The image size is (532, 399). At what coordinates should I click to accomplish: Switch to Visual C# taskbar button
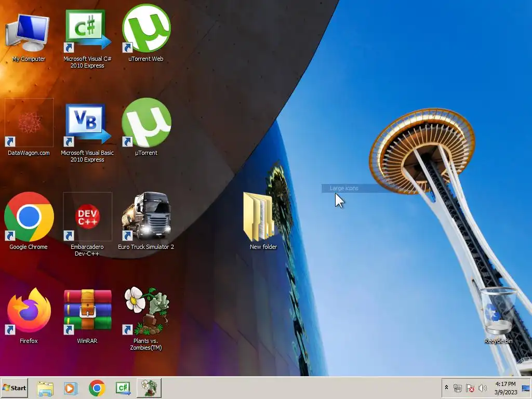coord(123,388)
